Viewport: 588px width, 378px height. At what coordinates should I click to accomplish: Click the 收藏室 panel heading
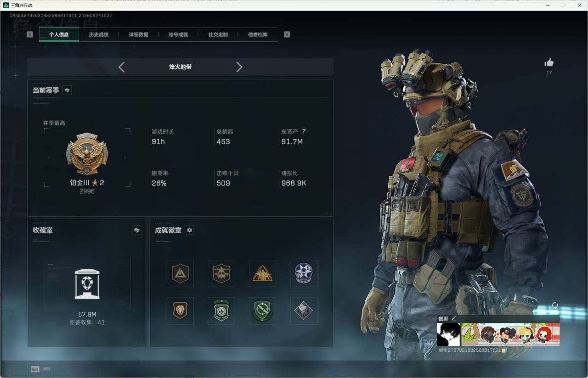tap(43, 230)
